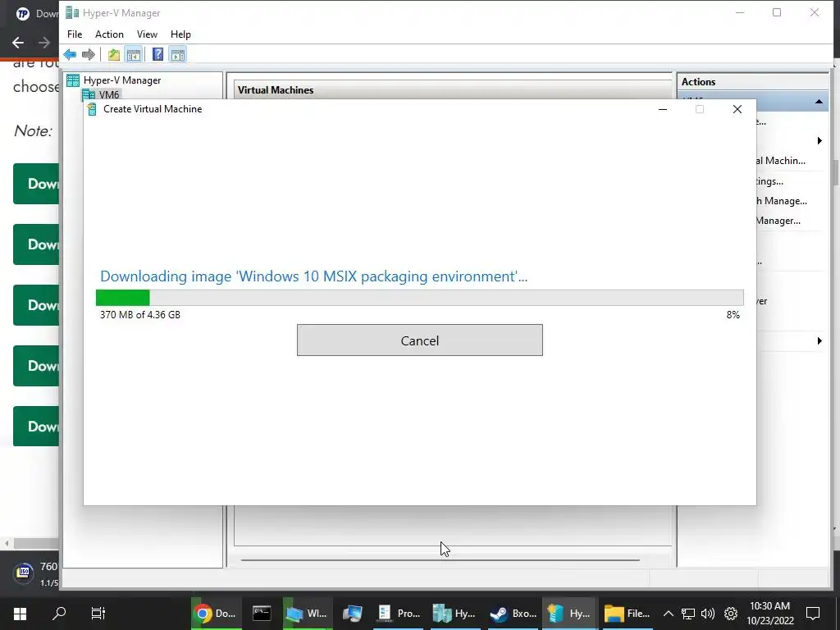The width and height of the screenshot is (840, 630).
Task: Open the Action Center notifications icon
Action: tap(813, 614)
